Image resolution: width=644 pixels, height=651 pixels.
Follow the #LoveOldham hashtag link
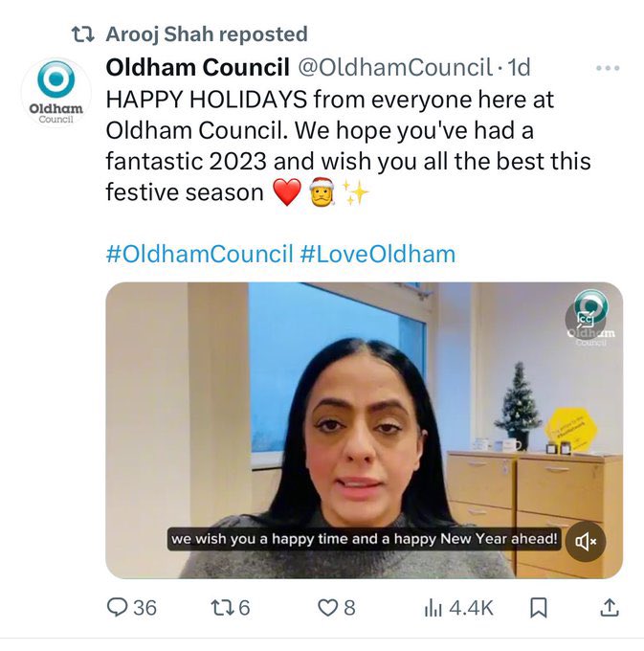click(377, 255)
